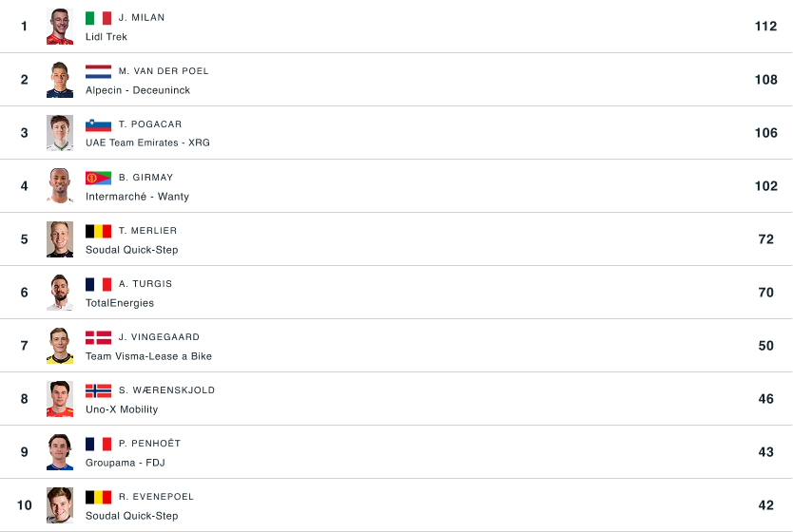793x532 pixels.
Task: Click the Eritrean flag beside B. Girmay
Action: 98,178
